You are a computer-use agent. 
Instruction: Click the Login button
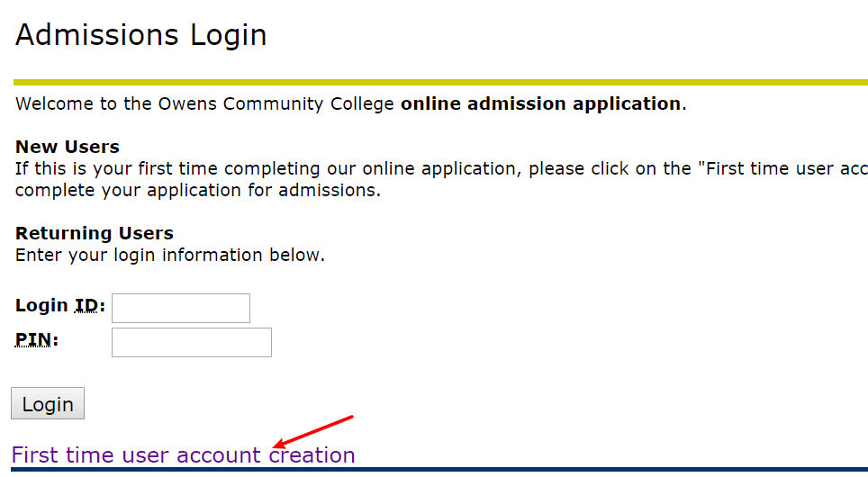point(48,403)
